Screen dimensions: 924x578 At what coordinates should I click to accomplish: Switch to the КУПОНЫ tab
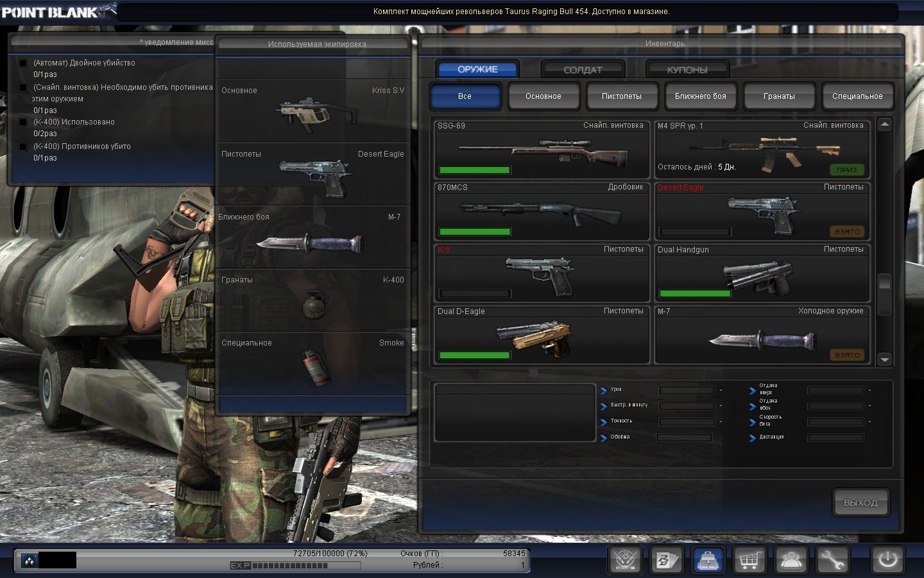pyautogui.click(x=687, y=69)
